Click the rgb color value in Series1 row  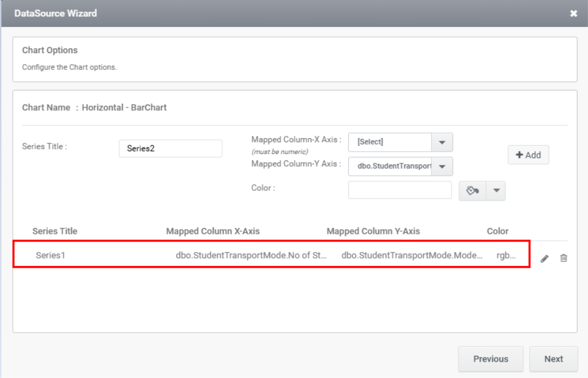click(506, 255)
